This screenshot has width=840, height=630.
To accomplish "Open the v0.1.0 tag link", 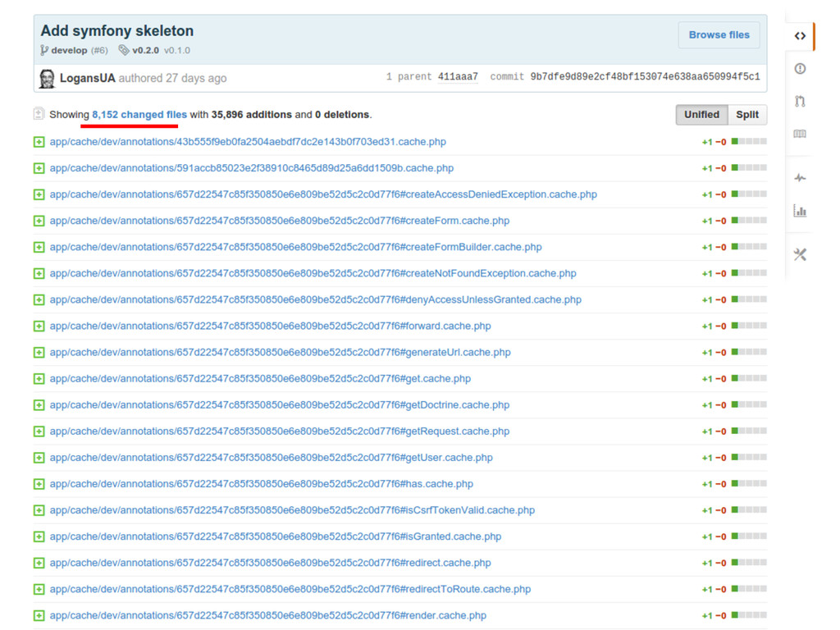I will 177,50.
